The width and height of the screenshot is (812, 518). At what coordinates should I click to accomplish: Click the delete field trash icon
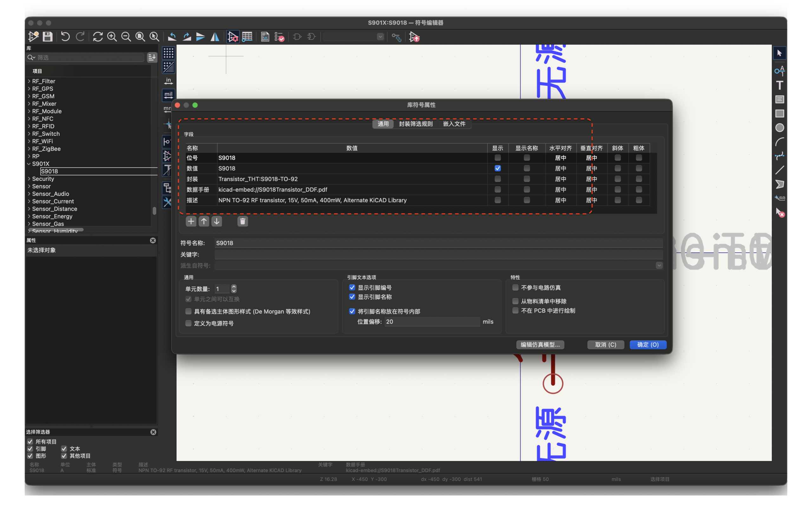coord(242,221)
